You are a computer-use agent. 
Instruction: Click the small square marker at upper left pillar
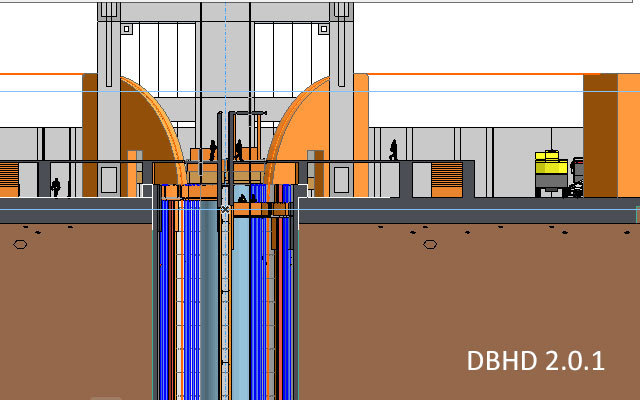point(127,29)
